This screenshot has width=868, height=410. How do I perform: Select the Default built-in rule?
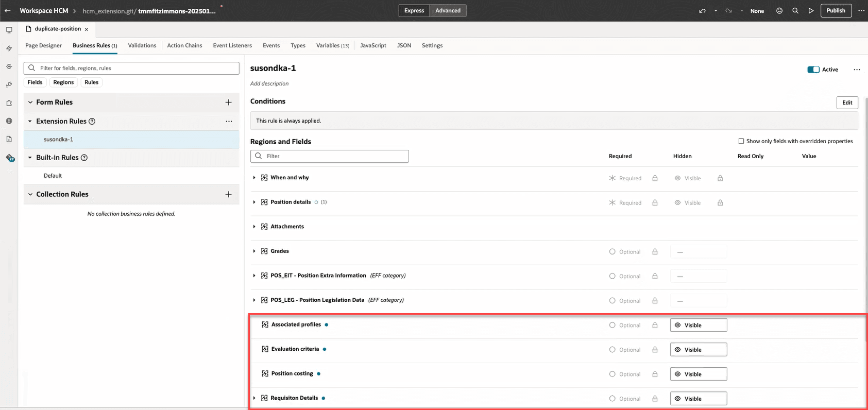pos(131,176)
